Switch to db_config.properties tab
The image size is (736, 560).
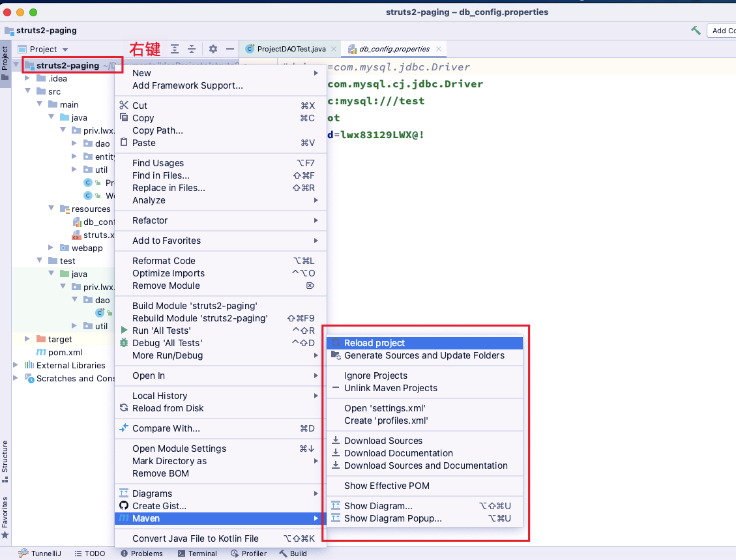pos(394,49)
